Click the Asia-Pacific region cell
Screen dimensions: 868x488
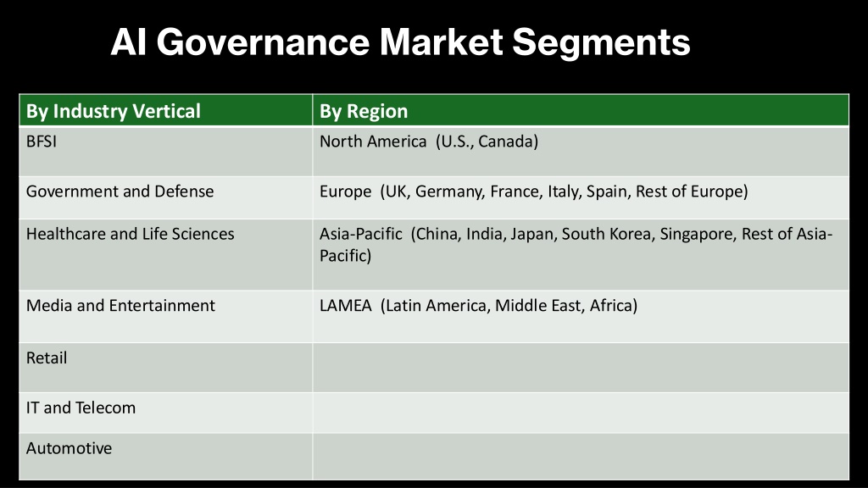(581, 254)
